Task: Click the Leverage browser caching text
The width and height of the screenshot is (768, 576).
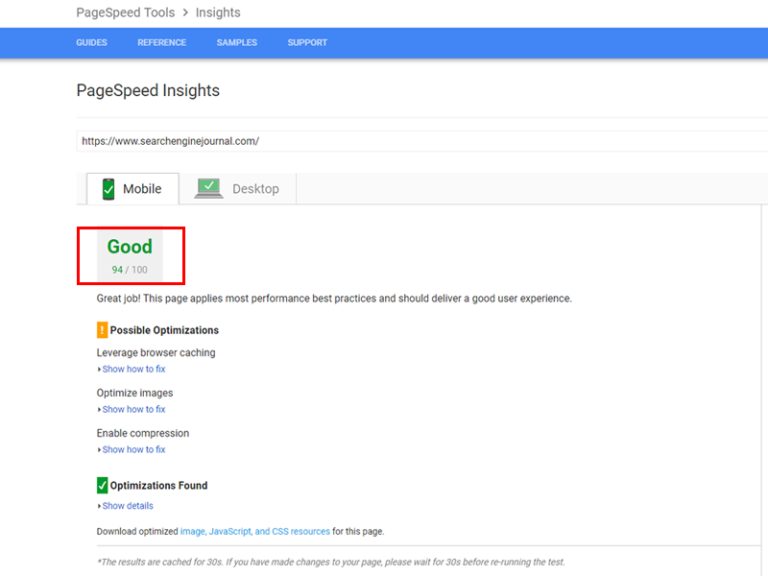Action: [x=156, y=353]
